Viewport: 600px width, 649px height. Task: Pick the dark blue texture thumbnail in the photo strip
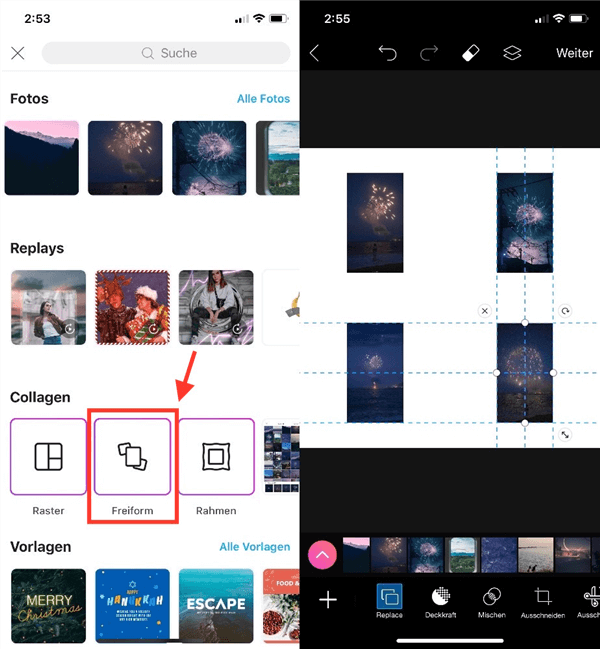pos(499,555)
